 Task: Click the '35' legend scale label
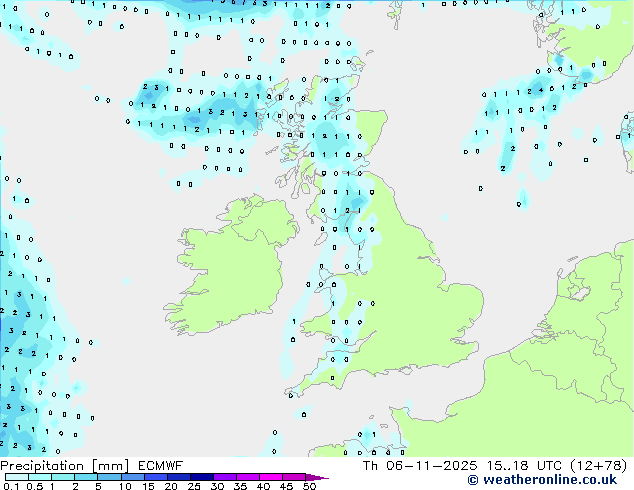(x=240, y=486)
